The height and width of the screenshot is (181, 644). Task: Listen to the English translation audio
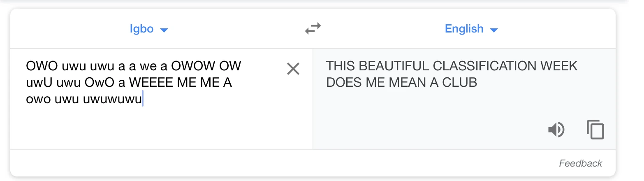(x=556, y=130)
